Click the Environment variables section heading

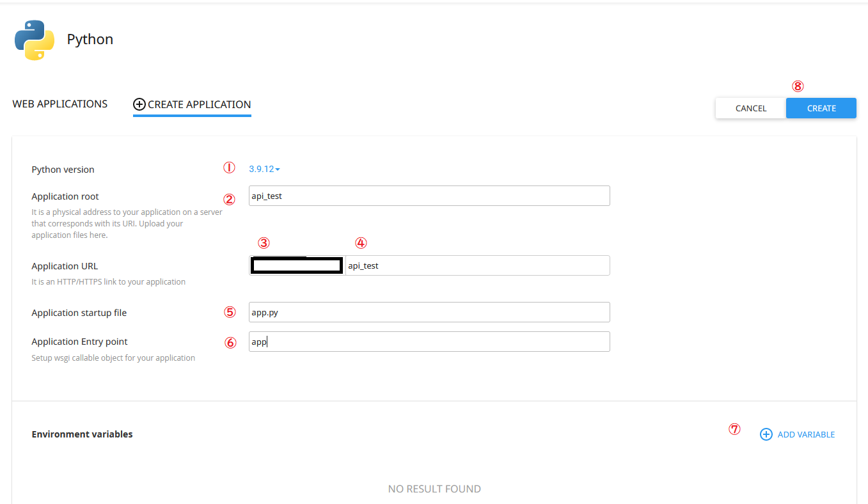[x=82, y=434]
